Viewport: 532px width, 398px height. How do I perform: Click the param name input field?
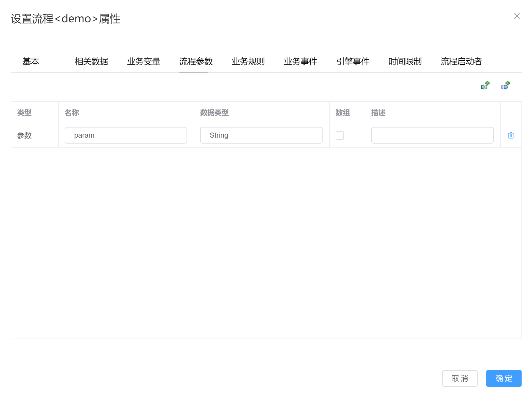pos(126,135)
